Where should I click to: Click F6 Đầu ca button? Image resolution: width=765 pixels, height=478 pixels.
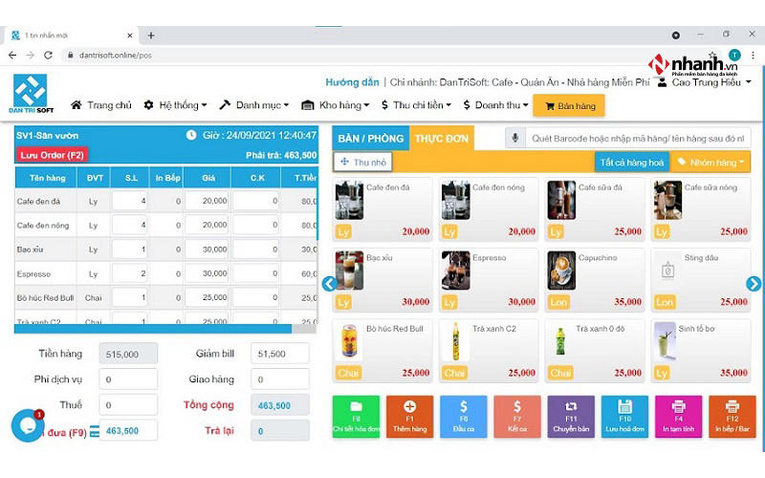pyautogui.click(x=463, y=417)
